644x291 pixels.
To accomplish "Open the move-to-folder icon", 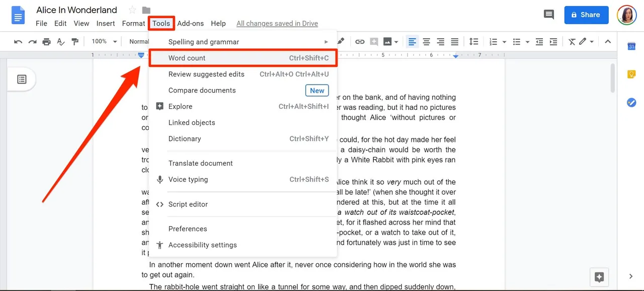I will pos(146,10).
